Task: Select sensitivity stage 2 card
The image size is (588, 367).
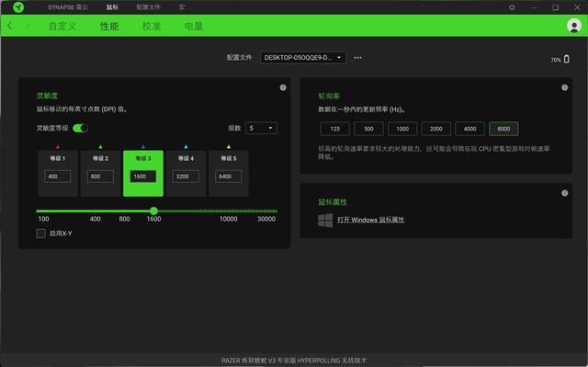Action: pyautogui.click(x=100, y=173)
